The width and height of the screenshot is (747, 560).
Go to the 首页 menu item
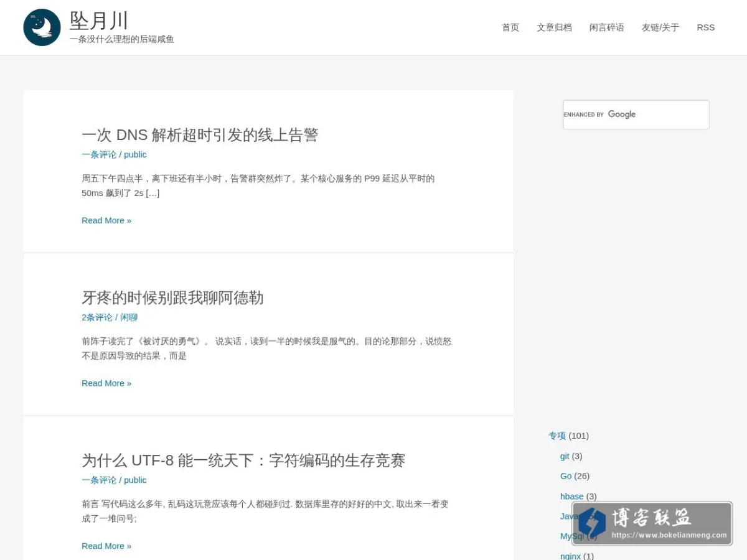tap(510, 27)
